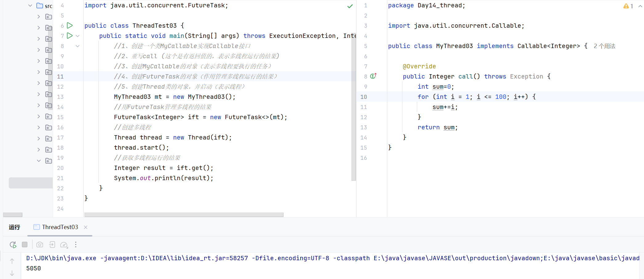Click the for loop header line
This screenshot has width=644, height=279.
click(x=476, y=97)
